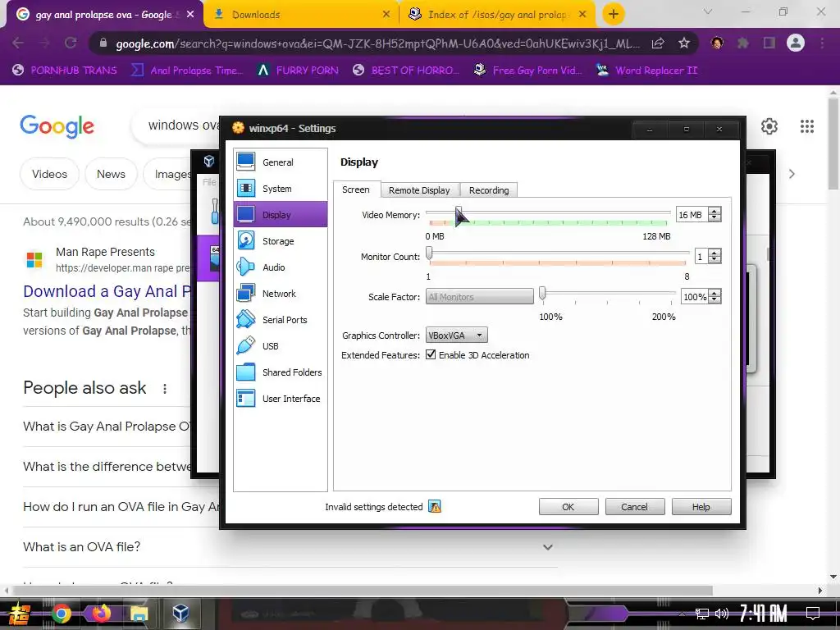Open the User Interface settings category

tap(281, 399)
